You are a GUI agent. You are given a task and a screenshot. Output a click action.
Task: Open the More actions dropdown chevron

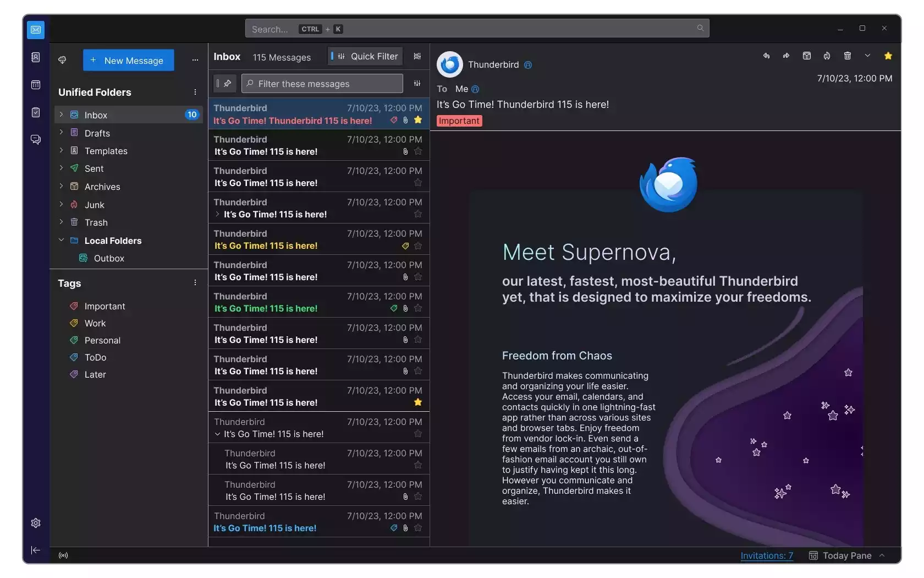pyautogui.click(x=867, y=56)
